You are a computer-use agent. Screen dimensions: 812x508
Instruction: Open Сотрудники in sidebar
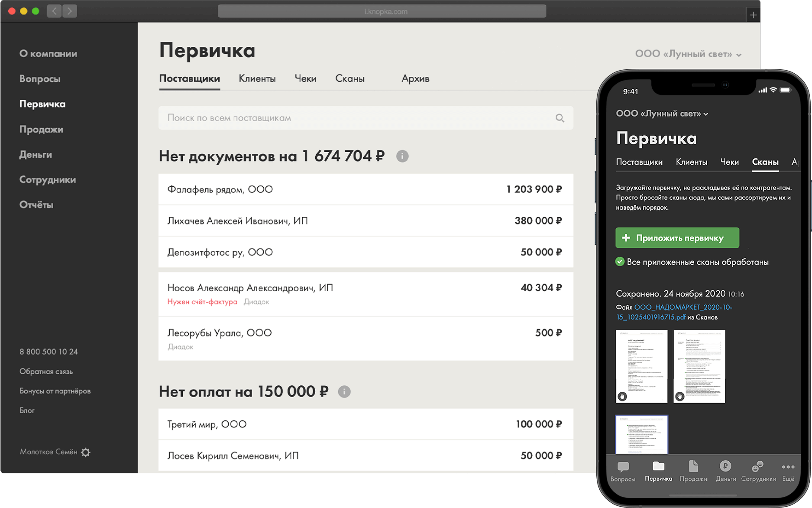click(x=48, y=179)
